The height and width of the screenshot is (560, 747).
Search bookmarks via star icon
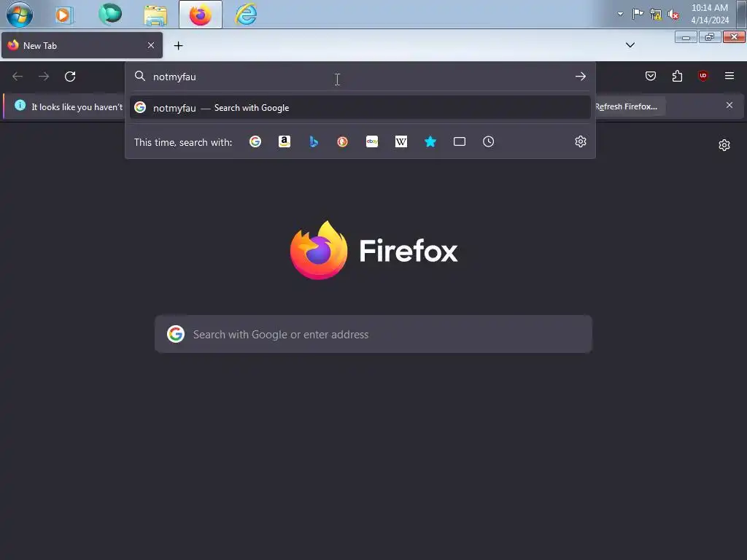pyautogui.click(x=430, y=142)
